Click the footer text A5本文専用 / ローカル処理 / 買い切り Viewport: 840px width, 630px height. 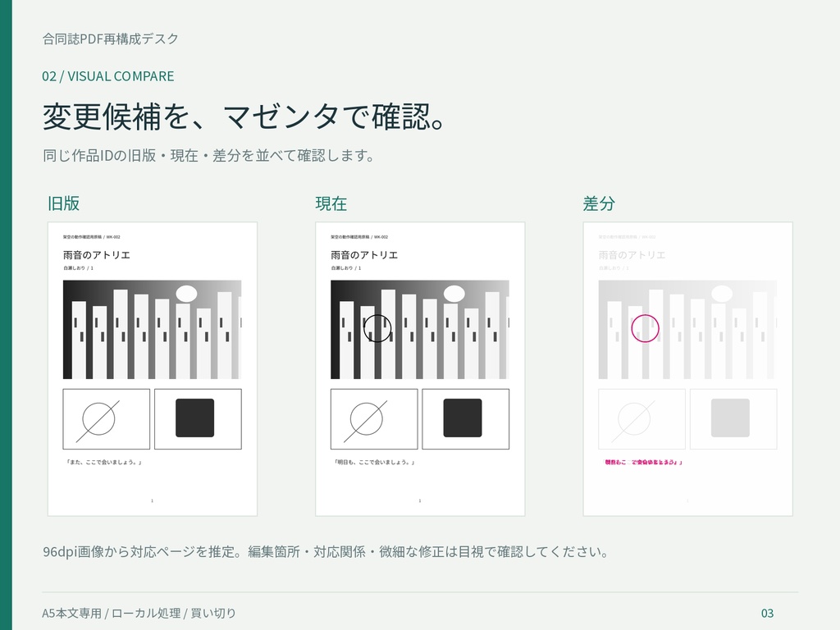pyautogui.click(x=139, y=613)
